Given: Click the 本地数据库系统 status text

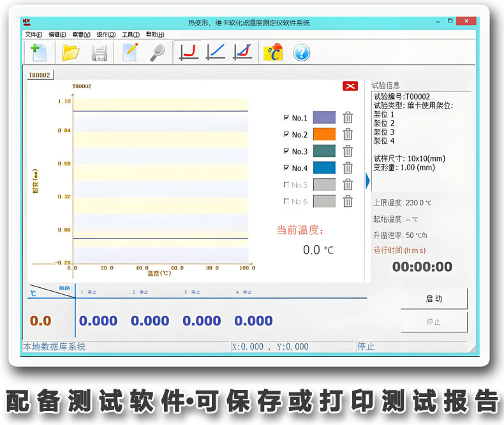Looking at the screenshot, I should [x=54, y=347].
